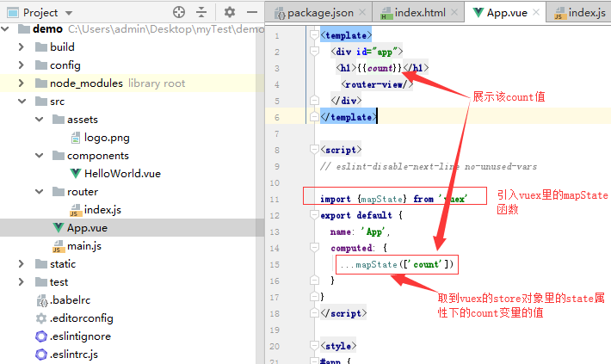Expand the static folder

(x=22, y=264)
